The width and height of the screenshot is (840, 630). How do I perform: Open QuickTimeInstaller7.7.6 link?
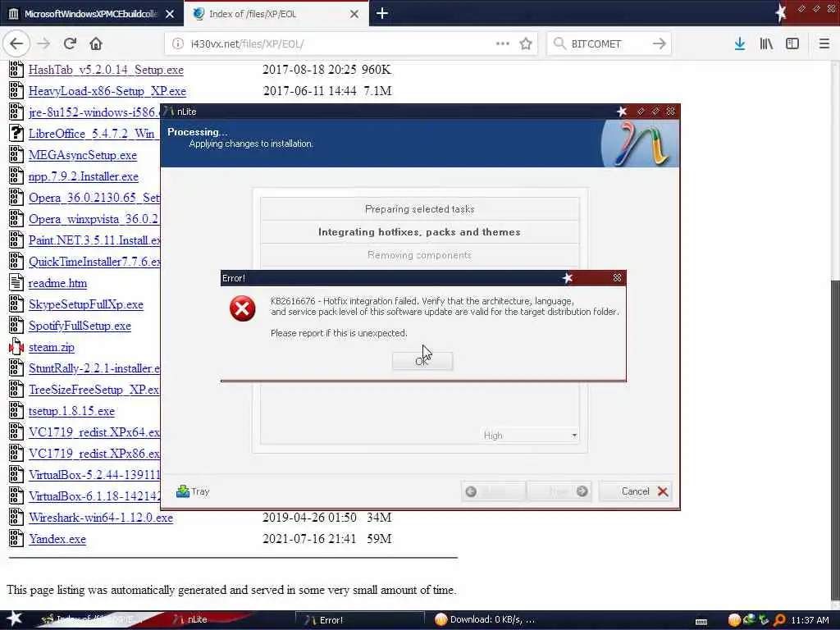click(x=94, y=262)
